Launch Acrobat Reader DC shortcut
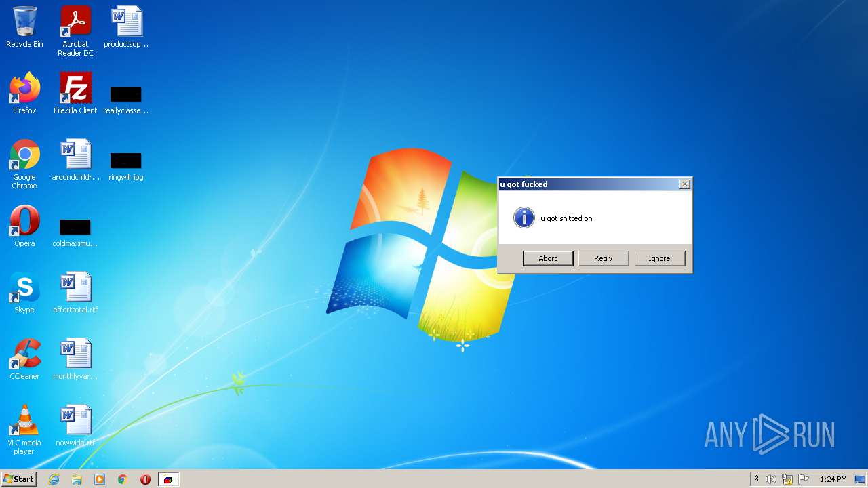The height and width of the screenshot is (488, 868). (x=75, y=31)
